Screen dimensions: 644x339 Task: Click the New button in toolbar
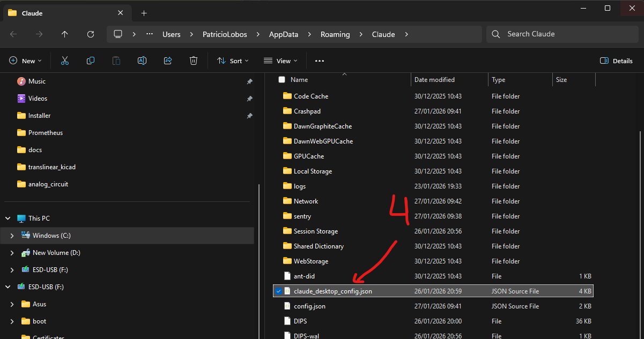25,61
